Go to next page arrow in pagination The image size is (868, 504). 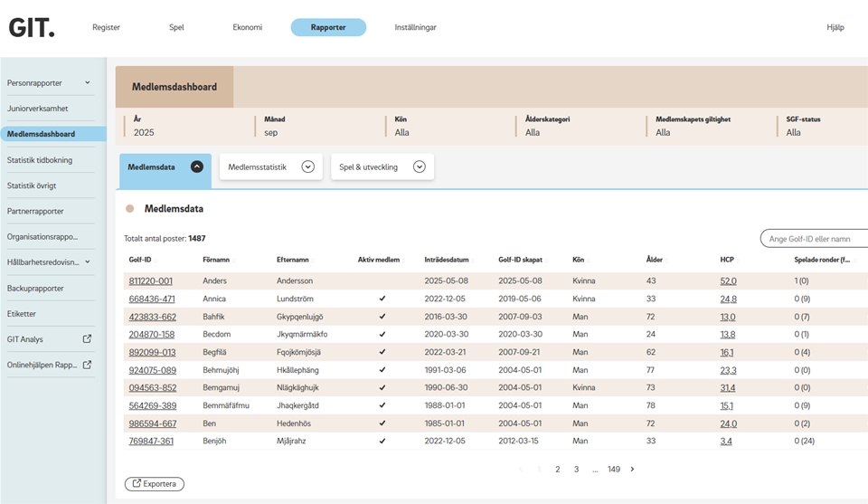point(632,470)
